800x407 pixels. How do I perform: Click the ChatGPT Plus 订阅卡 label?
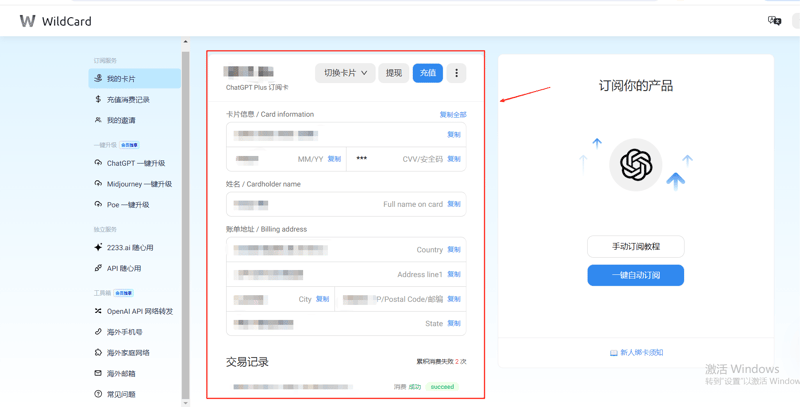[x=257, y=88]
